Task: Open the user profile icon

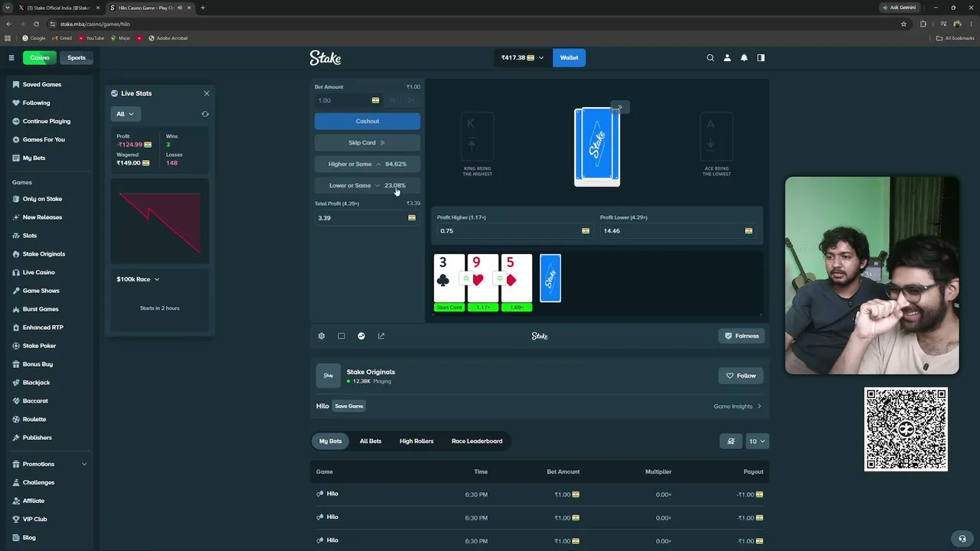Action: [x=727, y=57]
